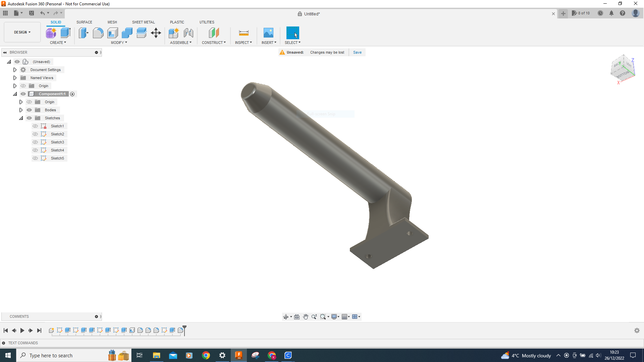
Task: Open the DESIGN workspace dropdown
Action: click(x=22, y=32)
